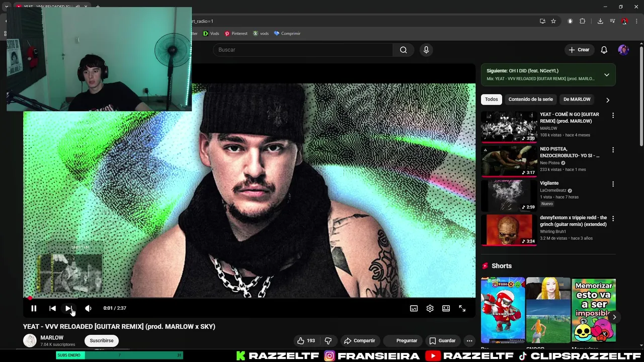
Task: Open the grinch guitar remix skull thumbnail
Action: [509, 230]
